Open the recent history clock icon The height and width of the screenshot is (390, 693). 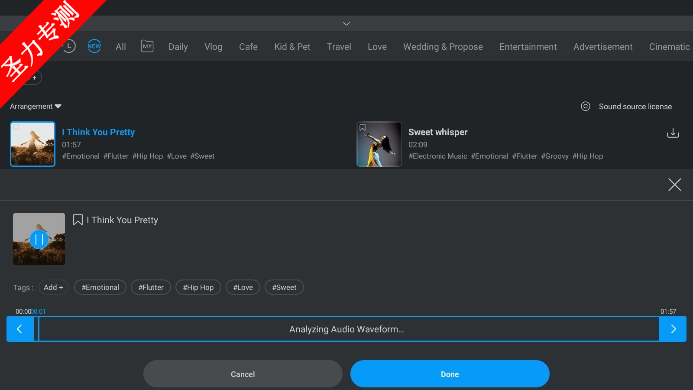(x=69, y=46)
